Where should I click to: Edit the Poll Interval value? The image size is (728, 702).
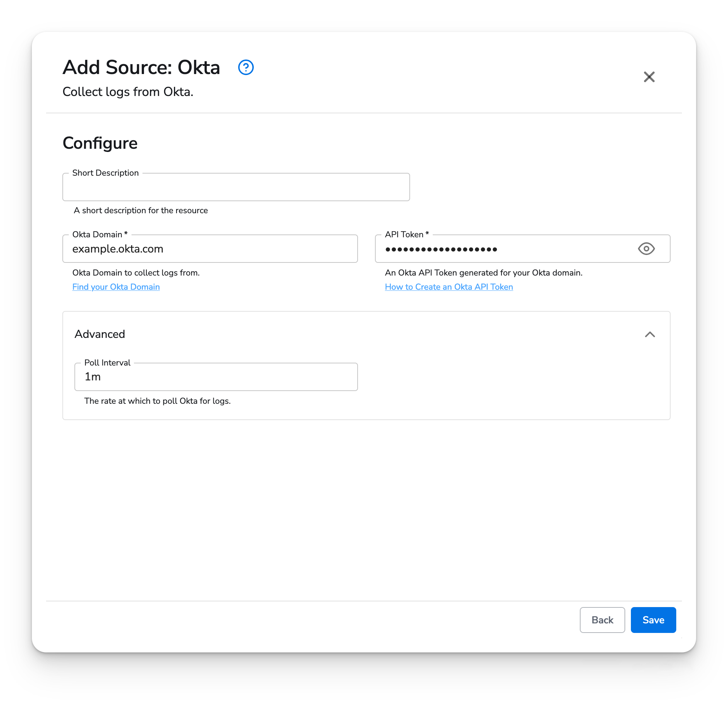click(x=216, y=377)
